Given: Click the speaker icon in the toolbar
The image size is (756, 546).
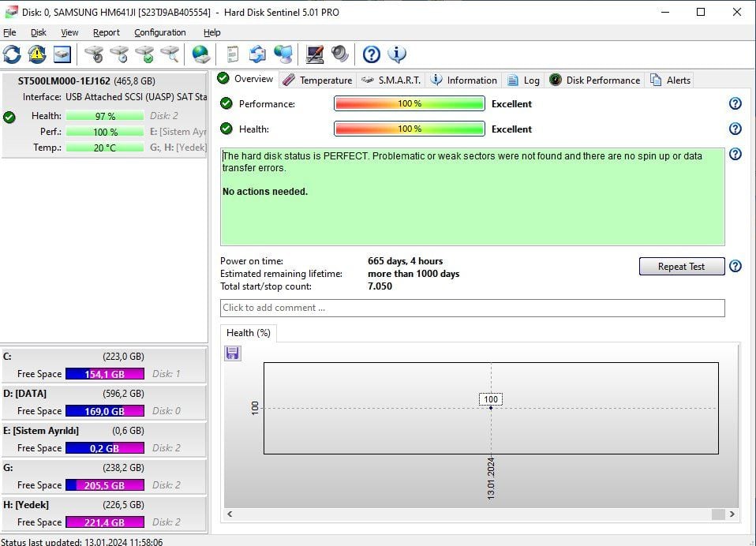Looking at the screenshot, I should tap(340, 54).
